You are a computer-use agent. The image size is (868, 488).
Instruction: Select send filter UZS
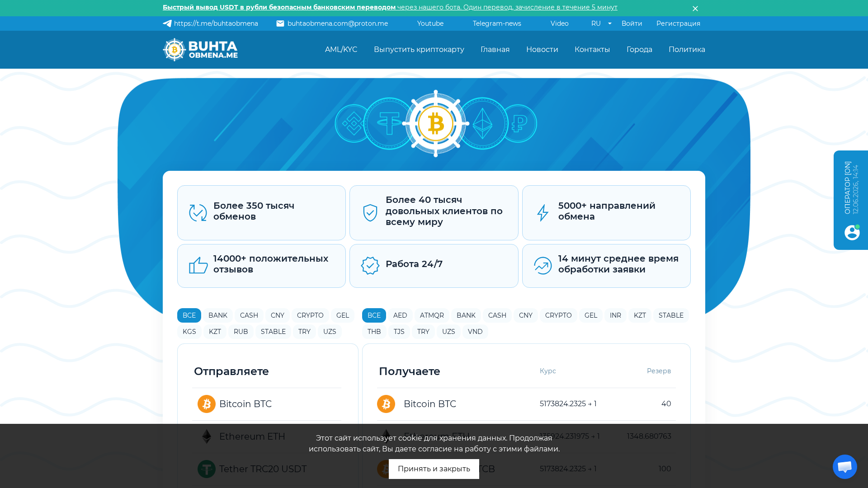point(330,332)
